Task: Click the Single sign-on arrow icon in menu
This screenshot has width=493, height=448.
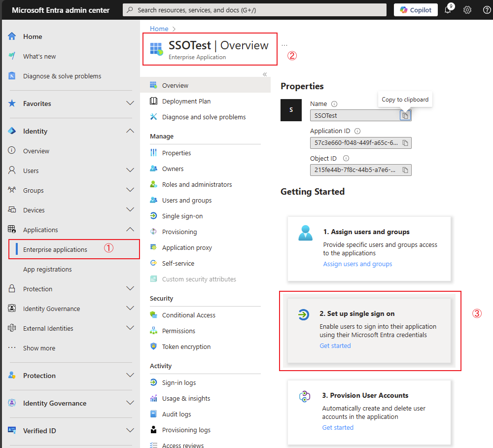Action: click(153, 216)
